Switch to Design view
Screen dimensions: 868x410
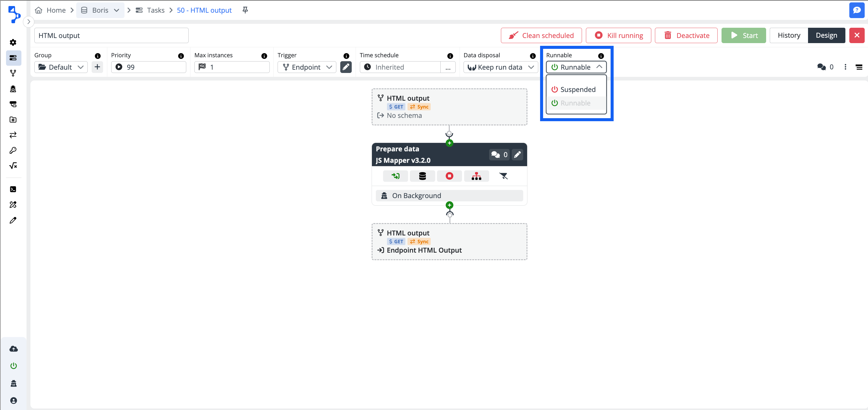[826, 35]
